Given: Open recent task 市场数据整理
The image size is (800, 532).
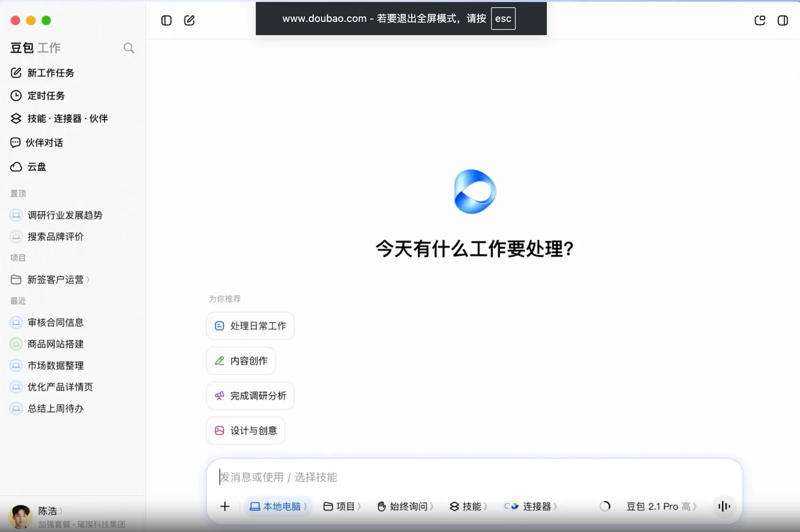Looking at the screenshot, I should click(x=47, y=366).
